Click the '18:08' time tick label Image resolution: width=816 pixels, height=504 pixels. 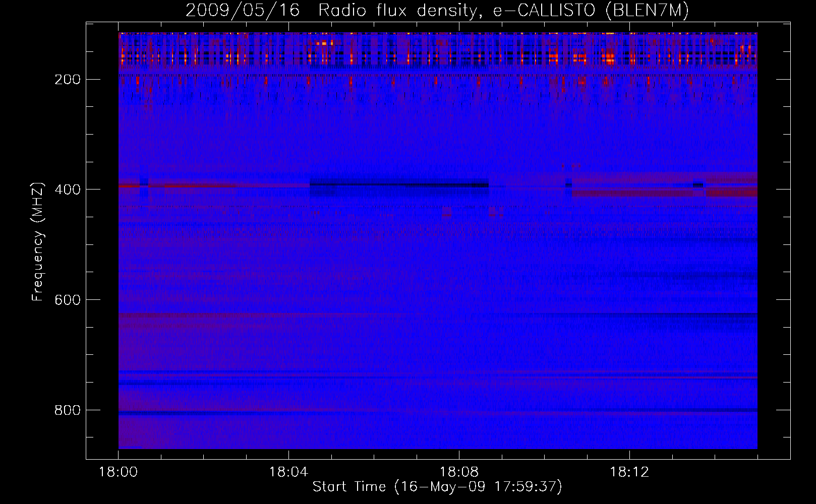coord(459,472)
